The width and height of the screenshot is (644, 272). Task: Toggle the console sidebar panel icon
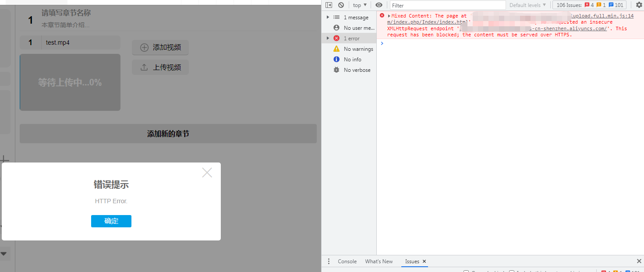pyautogui.click(x=329, y=5)
